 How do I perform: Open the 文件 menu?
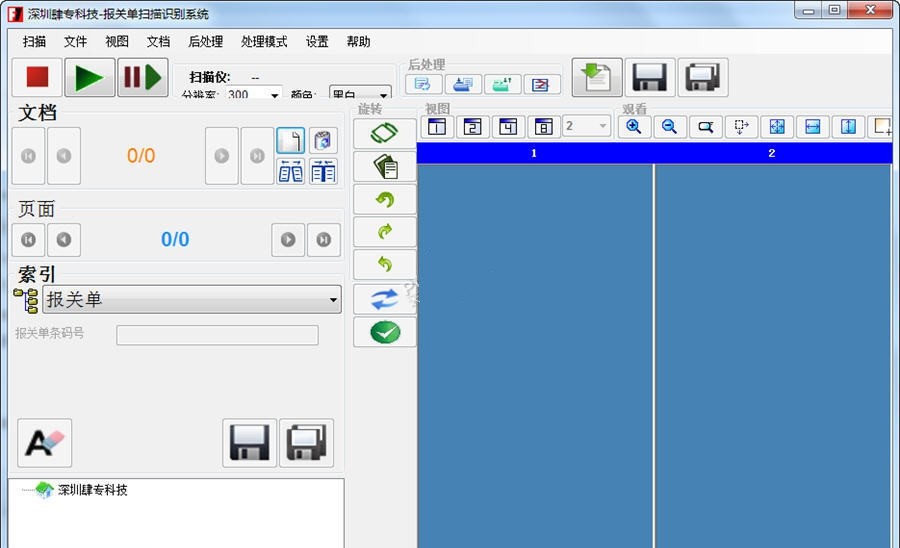pyautogui.click(x=75, y=41)
